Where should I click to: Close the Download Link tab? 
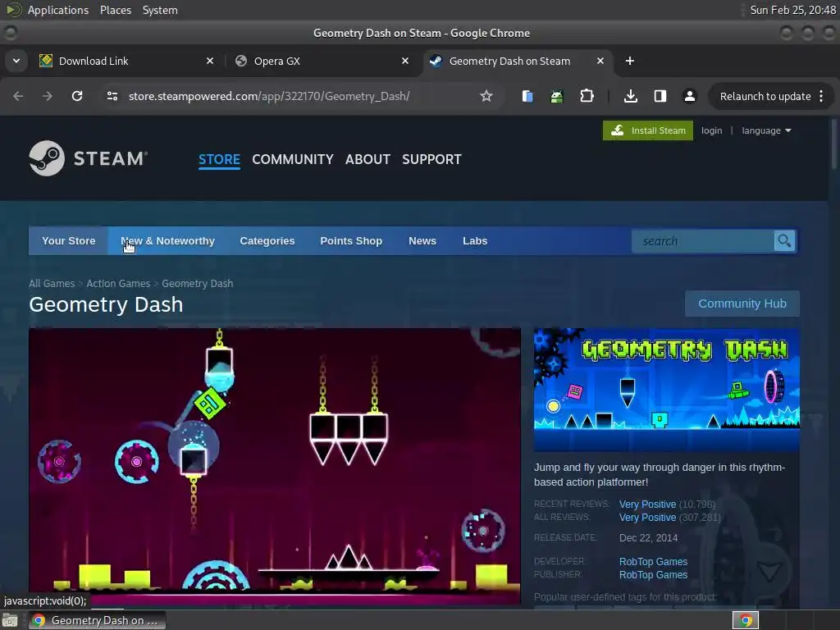tap(210, 61)
